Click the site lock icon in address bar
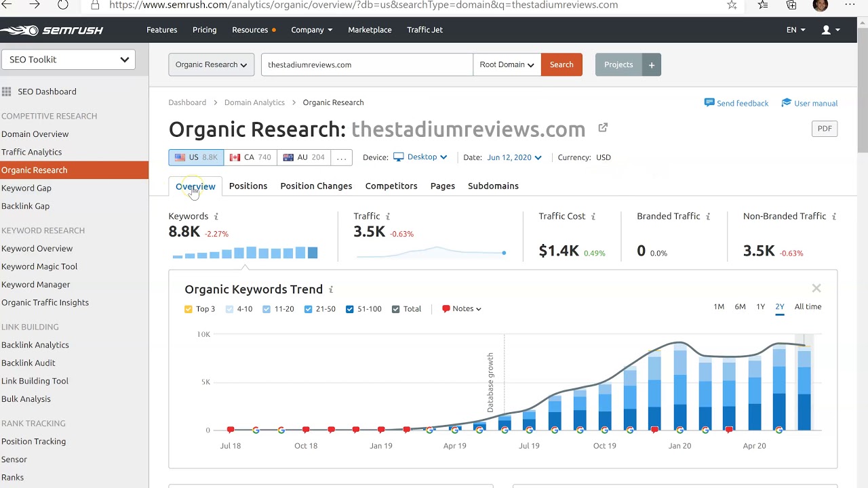868x488 pixels. [95, 5]
